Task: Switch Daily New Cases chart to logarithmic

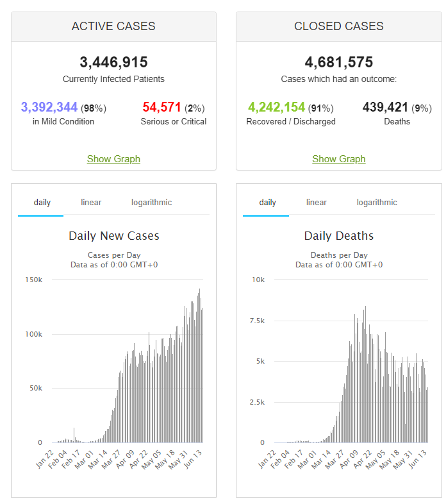Action: coord(152,203)
